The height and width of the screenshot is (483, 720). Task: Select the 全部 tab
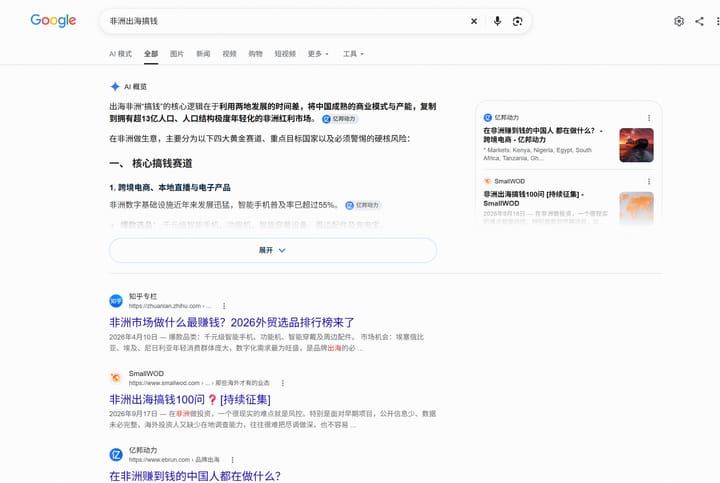(x=151, y=54)
